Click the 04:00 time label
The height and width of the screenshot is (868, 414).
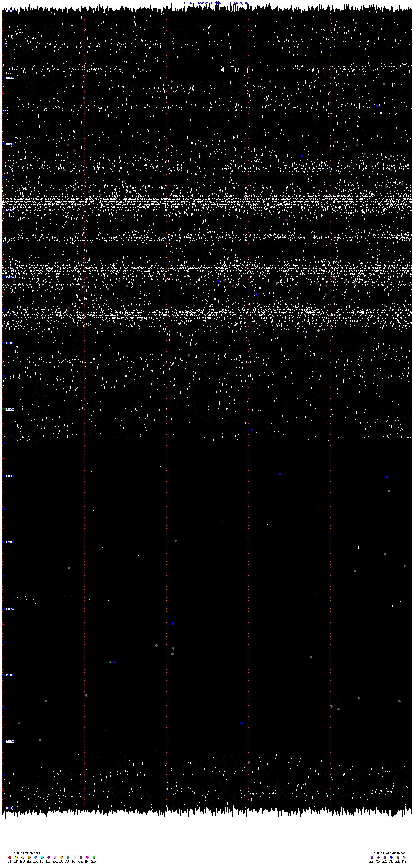tap(10, 144)
